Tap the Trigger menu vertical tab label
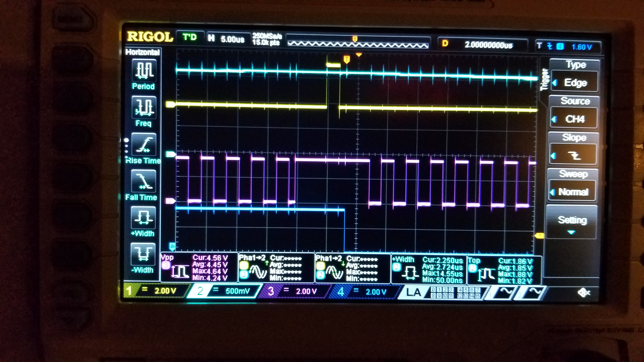644x362 pixels. (544, 79)
